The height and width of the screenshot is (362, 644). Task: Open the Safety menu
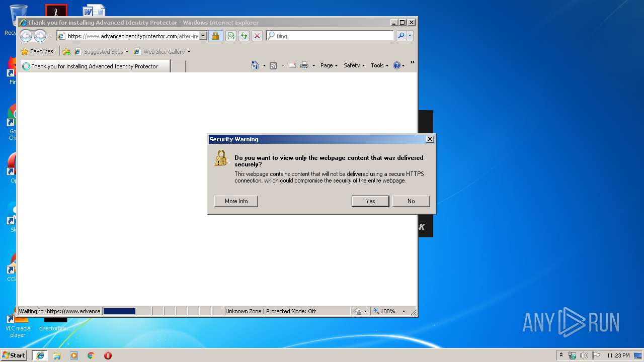pos(354,65)
